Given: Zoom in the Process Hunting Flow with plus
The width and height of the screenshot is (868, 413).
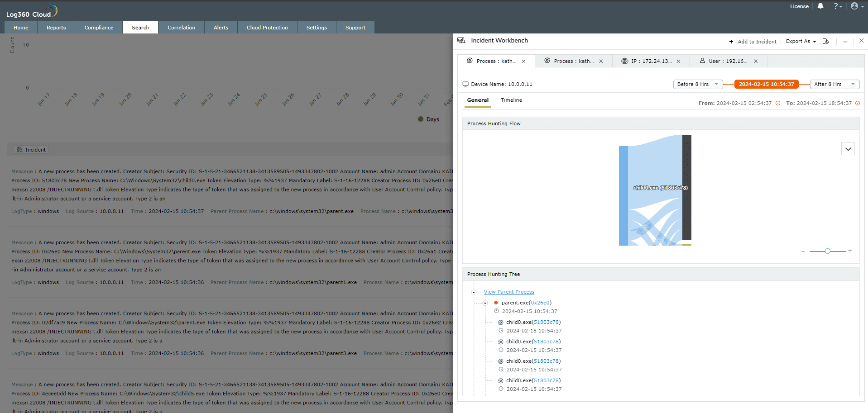Looking at the screenshot, I should pyautogui.click(x=850, y=251).
